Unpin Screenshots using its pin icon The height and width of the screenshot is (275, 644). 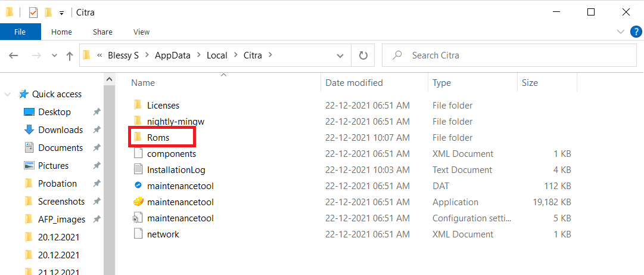point(97,202)
